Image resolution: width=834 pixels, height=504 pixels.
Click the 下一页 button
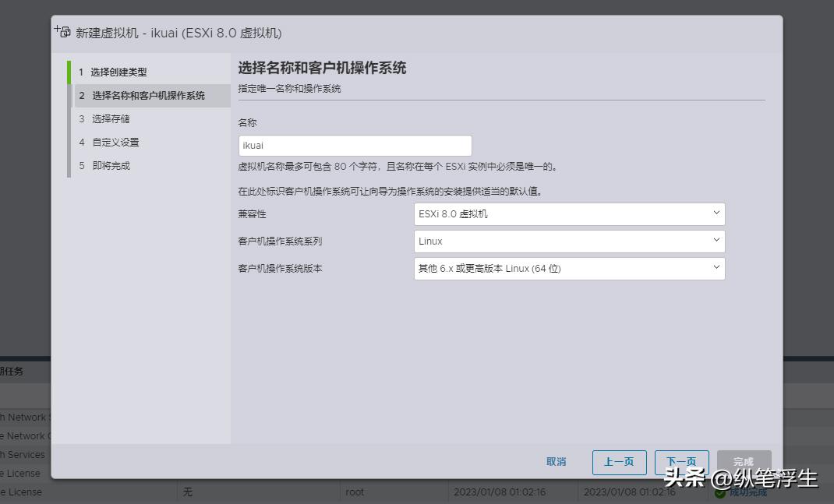681,462
